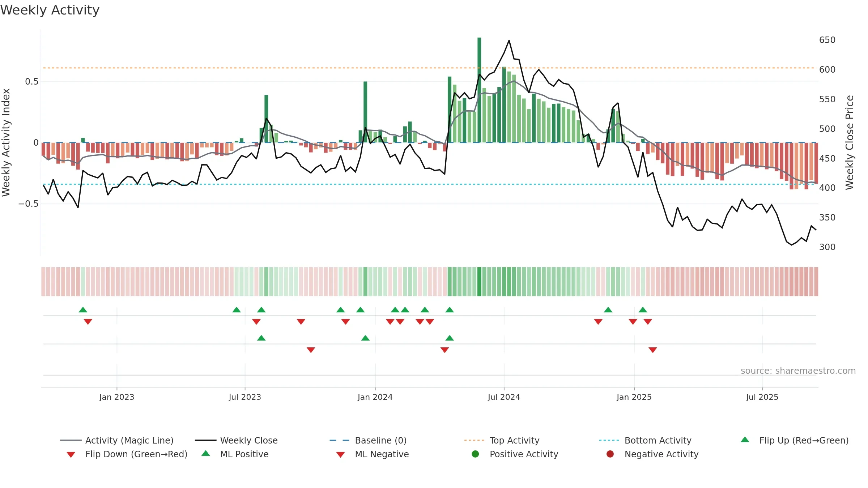Toggle the Baseline (0) legend entry
Viewport: 868px width, 488px height.
[368, 440]
